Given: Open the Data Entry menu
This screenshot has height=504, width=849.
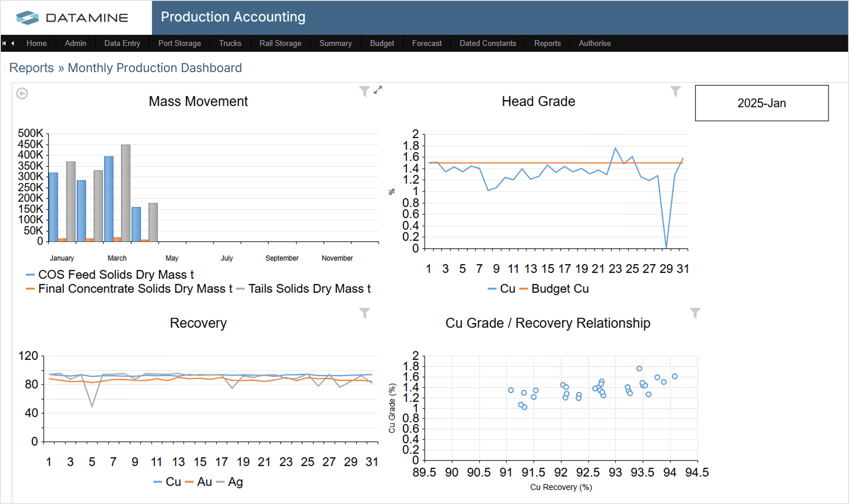Looking at the screenshot, I should (x=122, y=43).
